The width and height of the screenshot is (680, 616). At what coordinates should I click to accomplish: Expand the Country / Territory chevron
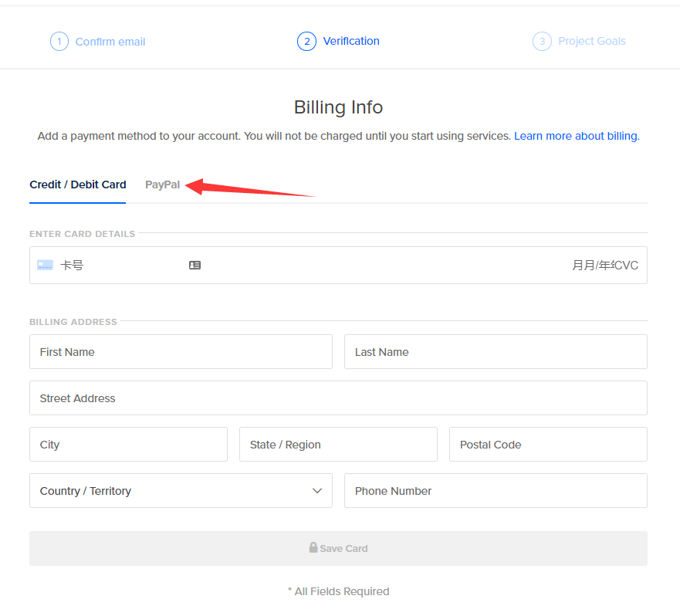pos(317,491)
